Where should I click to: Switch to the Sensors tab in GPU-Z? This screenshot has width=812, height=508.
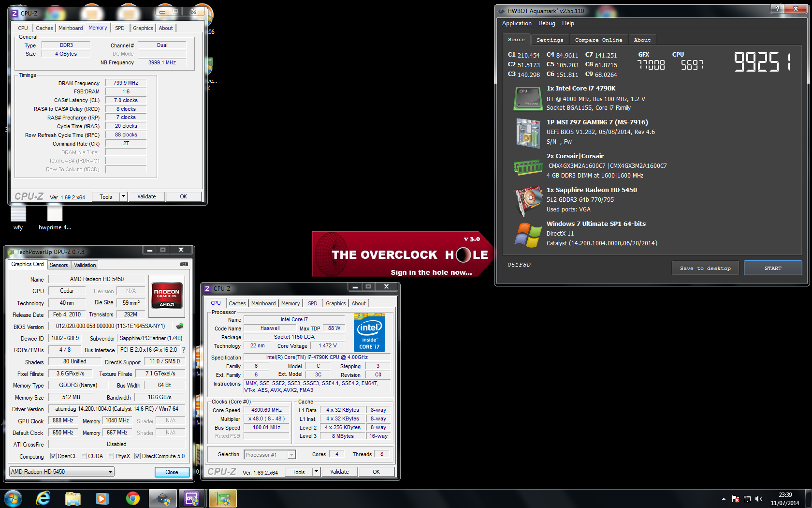coord(59,265)
